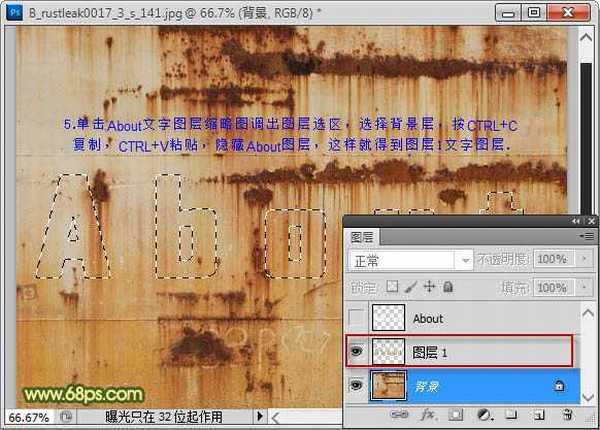This screenshot has height=430, width=600.
Task: Create a new layer group
Action: (511, 415)
